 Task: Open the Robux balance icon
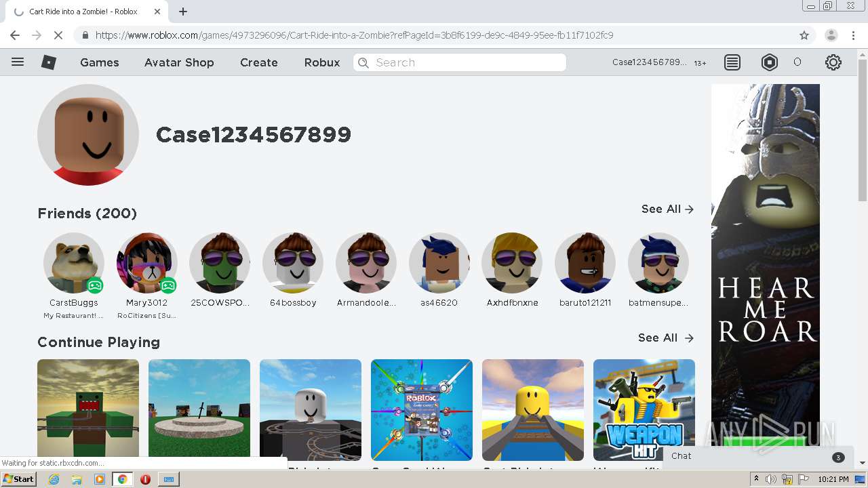[x=770, y=62]
